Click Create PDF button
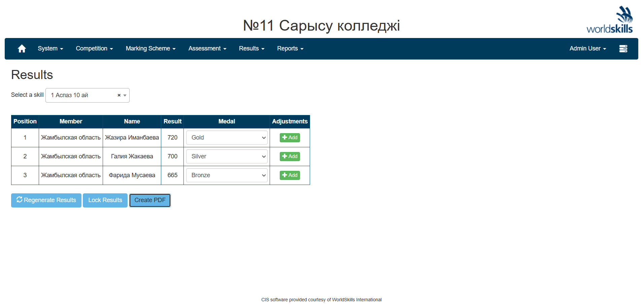Viewport: 644px width, 305px height. point(150,200)
